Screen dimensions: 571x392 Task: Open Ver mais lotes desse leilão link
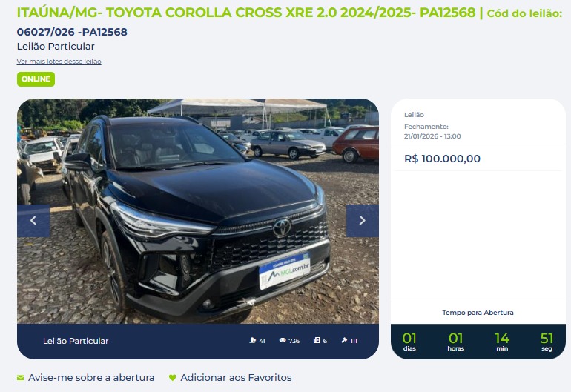59,62
